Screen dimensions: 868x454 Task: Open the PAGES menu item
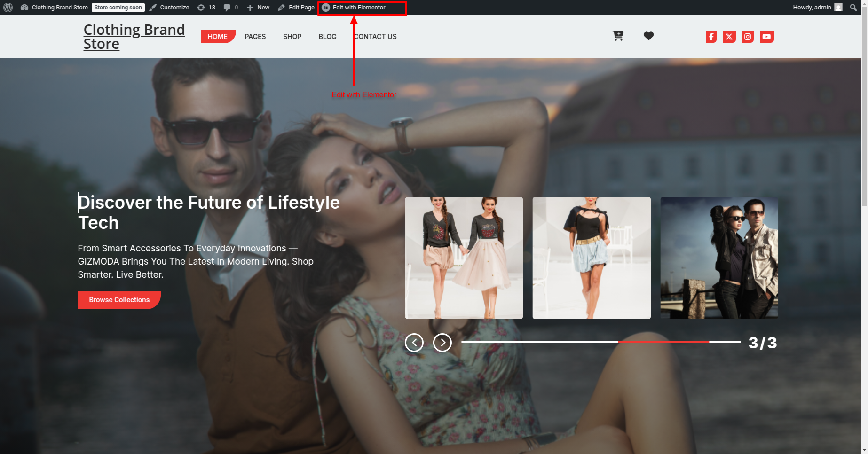pyautogui.click(x=255, y=37)
